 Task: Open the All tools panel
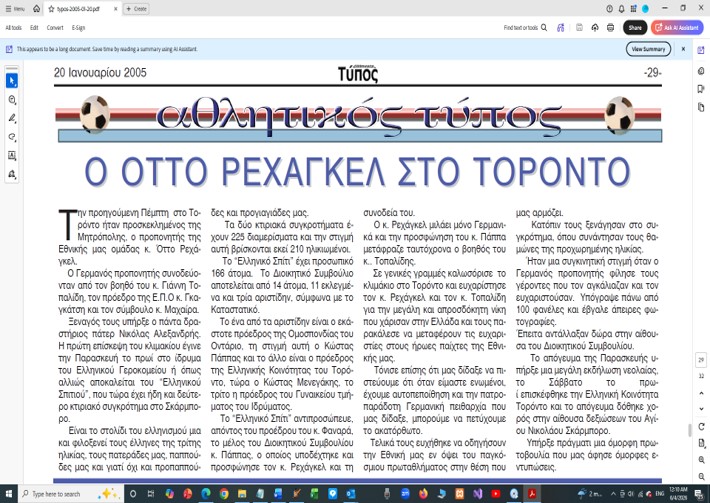[x=14, y=28]
